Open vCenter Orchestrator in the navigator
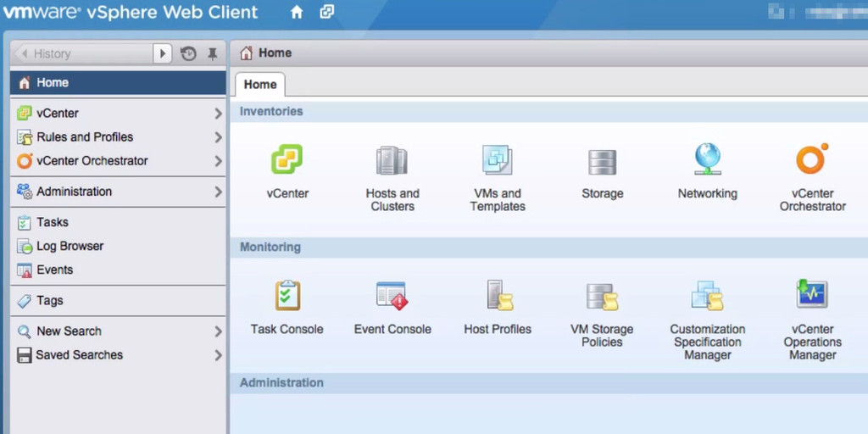This screenshot has width=868, height=434. (x=118, y=161)
